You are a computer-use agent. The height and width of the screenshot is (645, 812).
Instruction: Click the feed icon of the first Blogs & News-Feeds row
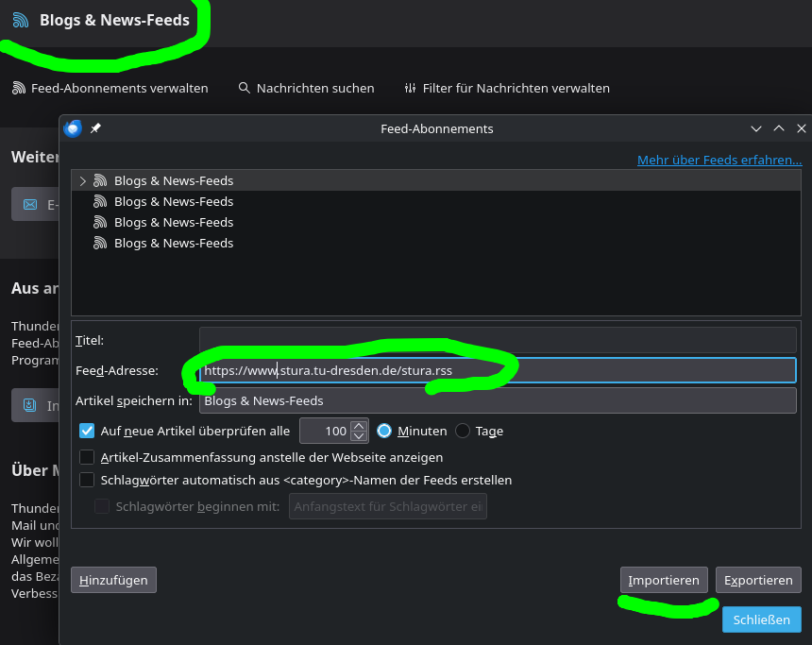point(100,180)
